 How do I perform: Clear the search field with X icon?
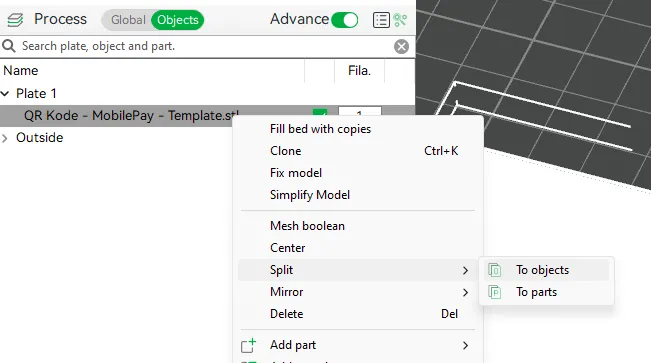(x=401, y=47)
